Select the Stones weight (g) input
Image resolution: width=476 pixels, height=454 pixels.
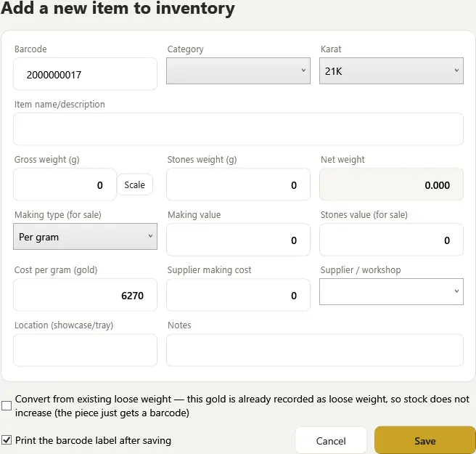(238, 185)
